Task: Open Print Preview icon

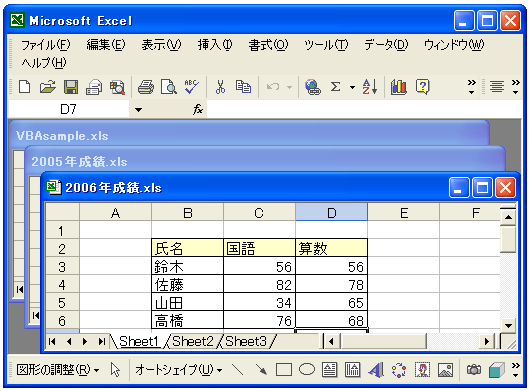Action: click(168, 87)
